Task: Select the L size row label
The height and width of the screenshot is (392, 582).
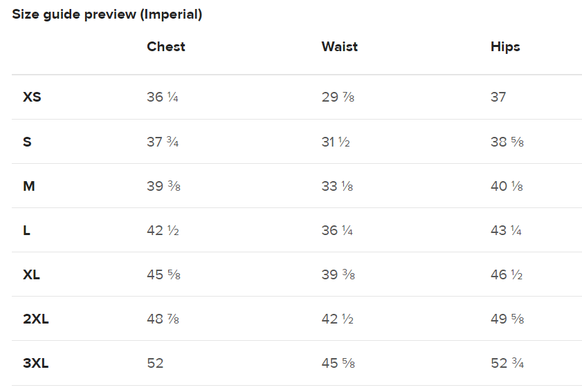Action: [x=26, y=230]
